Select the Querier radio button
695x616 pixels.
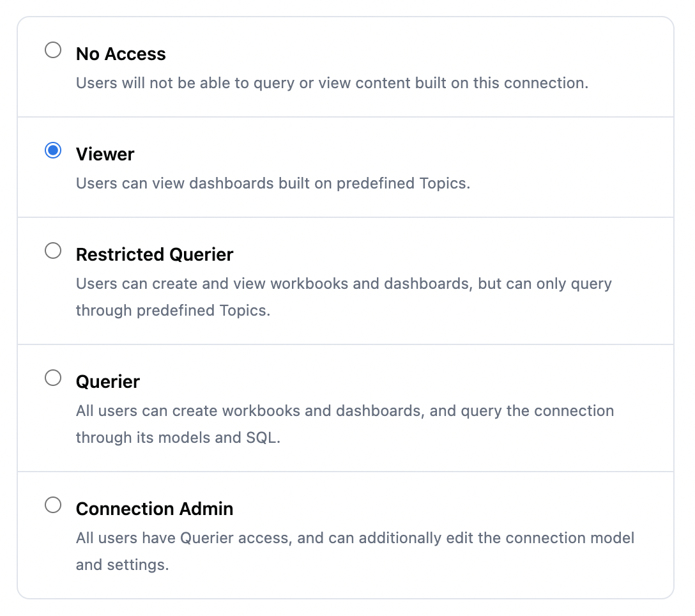point(53,378)
